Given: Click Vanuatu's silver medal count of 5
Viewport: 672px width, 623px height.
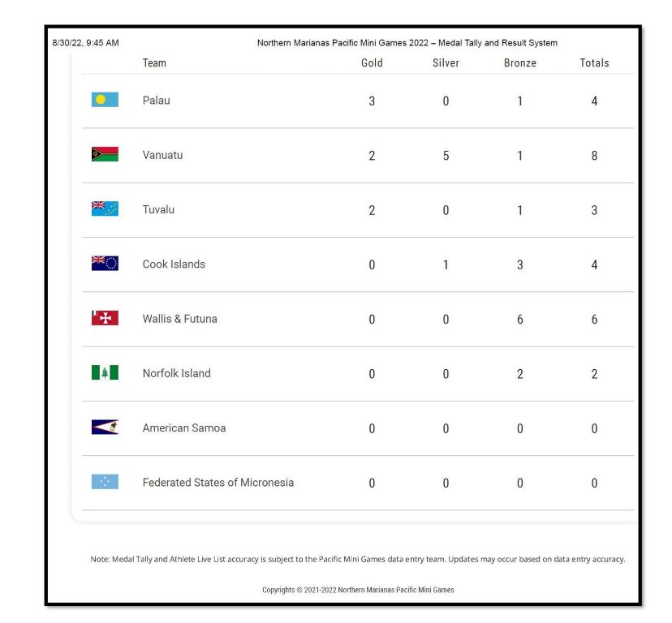Looking at the screenshot, I should [x=446, y=157].
